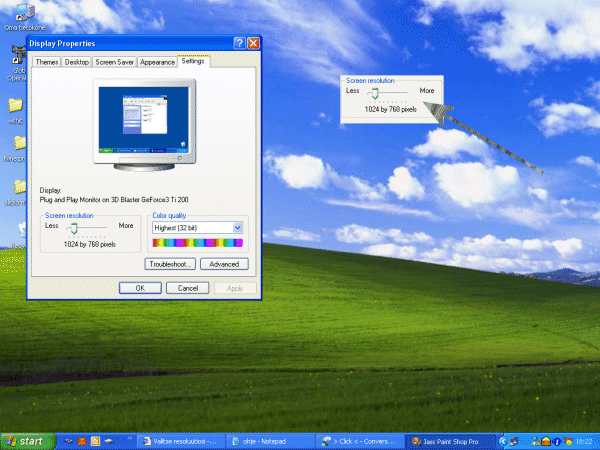Switch to ohje - Notepad taskbar button
Viewport: 600px width, 450px height.
(271, 442)
